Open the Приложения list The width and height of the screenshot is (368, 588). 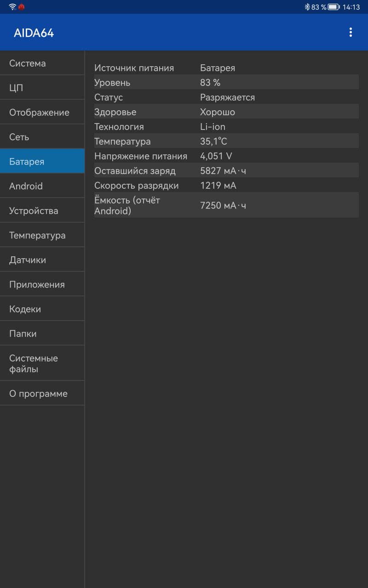pyautogui.click(x=42, y=284)
